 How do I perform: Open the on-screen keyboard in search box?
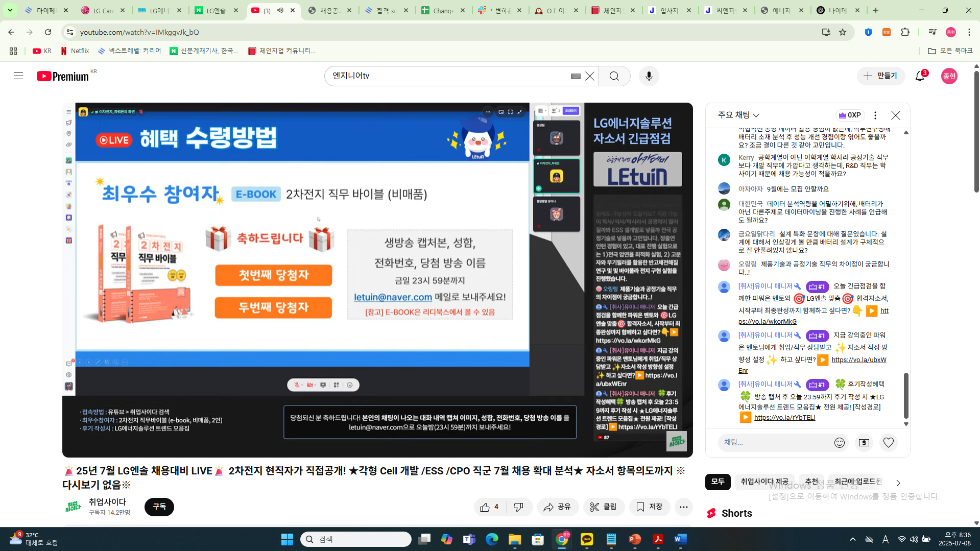click(576, 76)
